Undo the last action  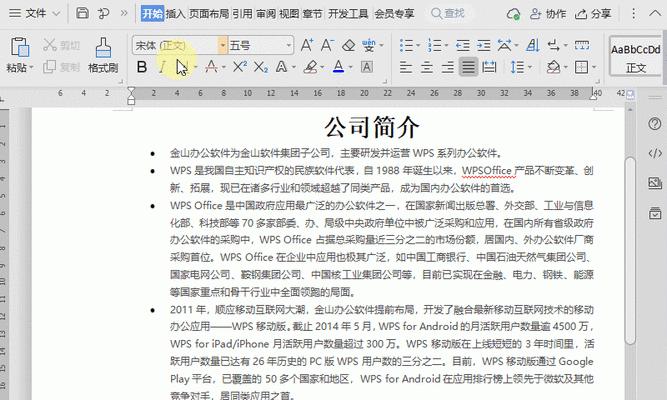[x=103, y=13]
